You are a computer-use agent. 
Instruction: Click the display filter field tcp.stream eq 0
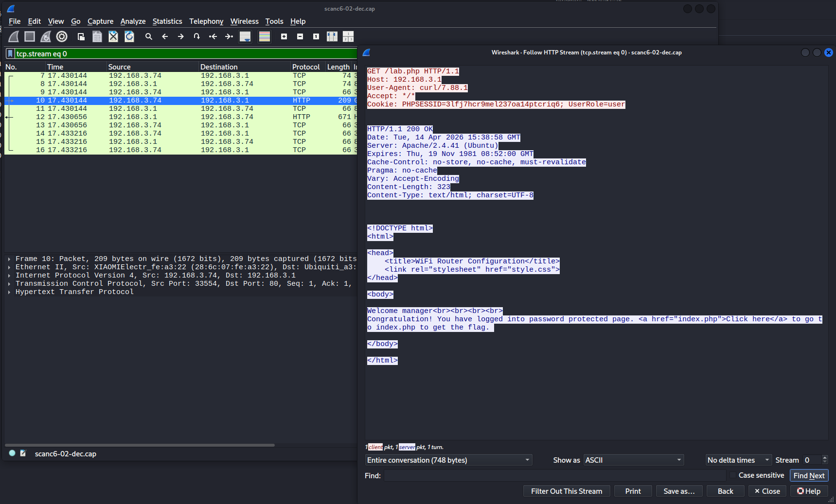coord(185,54)
